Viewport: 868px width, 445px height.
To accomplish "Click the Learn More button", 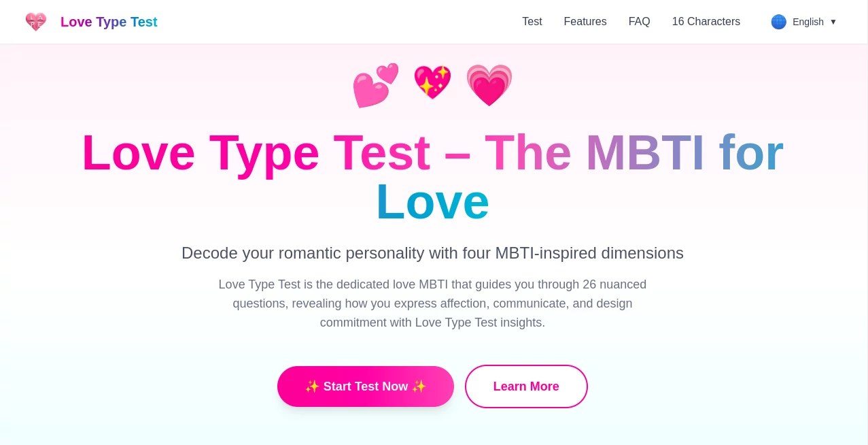I will (526, 386).
